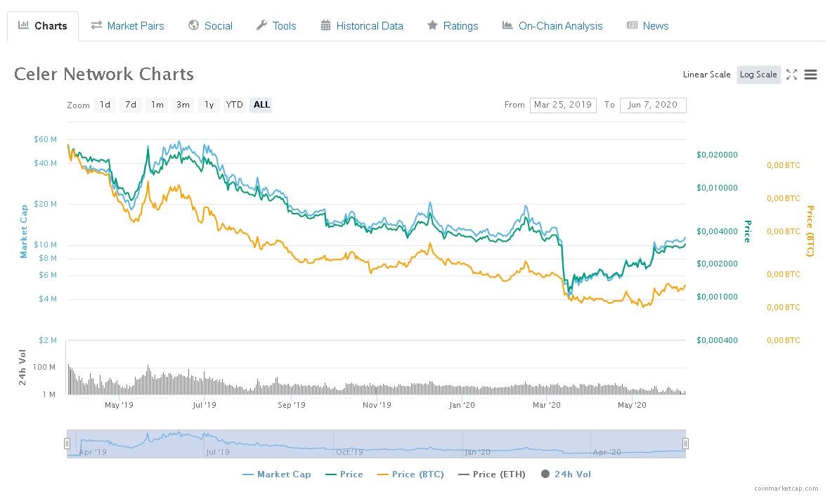Open the Charts tab

43,26
